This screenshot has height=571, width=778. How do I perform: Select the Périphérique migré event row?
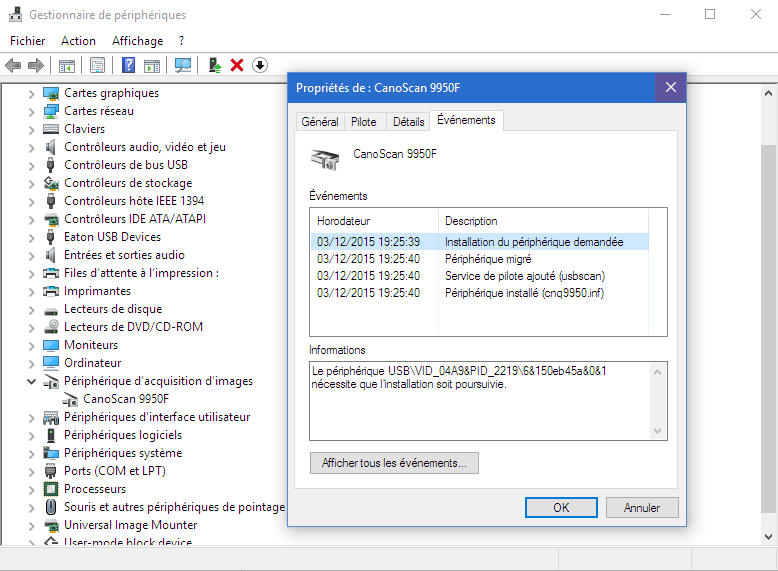click(479, 259)
